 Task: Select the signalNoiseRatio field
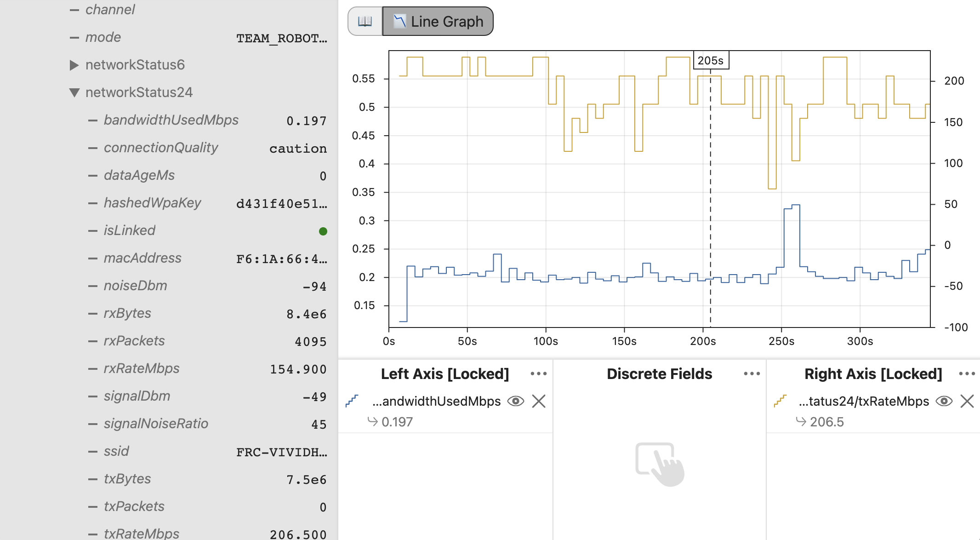pyautogui.click(x=156, y=424)
